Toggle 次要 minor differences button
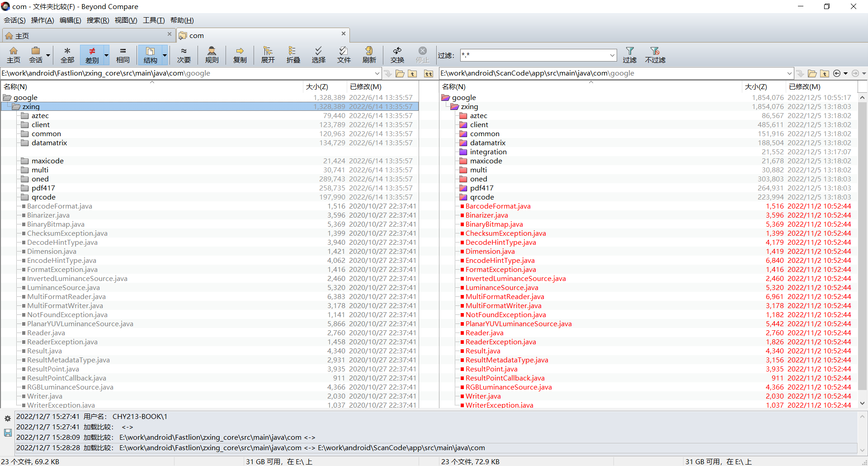868x466 pixels. [x=184, y=55]
